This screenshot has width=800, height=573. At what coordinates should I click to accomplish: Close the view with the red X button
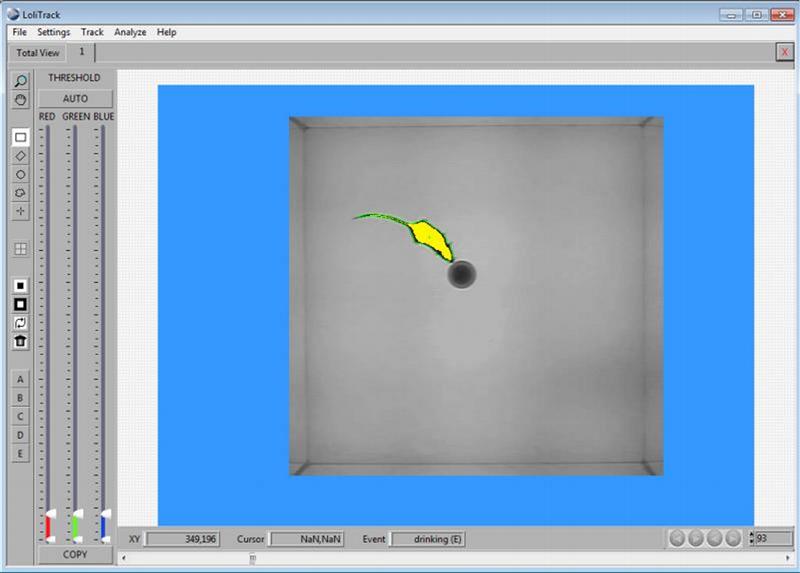(x=785, y=52)
